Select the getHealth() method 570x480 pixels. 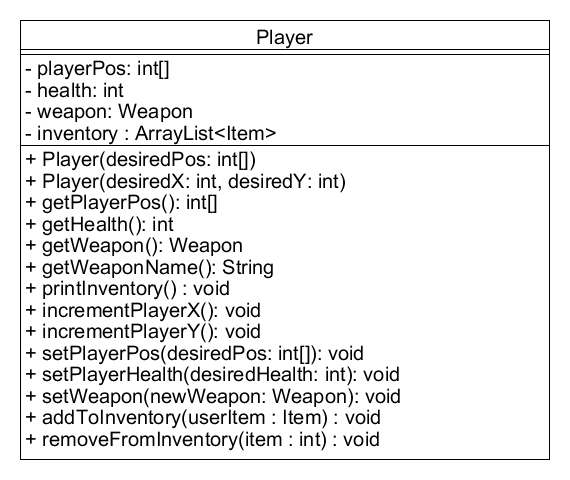(x=100, y=224)
